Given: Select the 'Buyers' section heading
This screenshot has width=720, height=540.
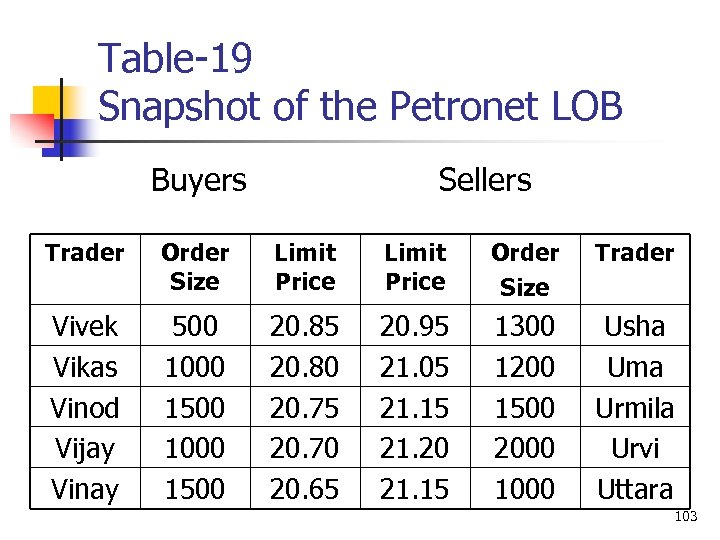Looking at the screenshot, I should click(198, 180).
